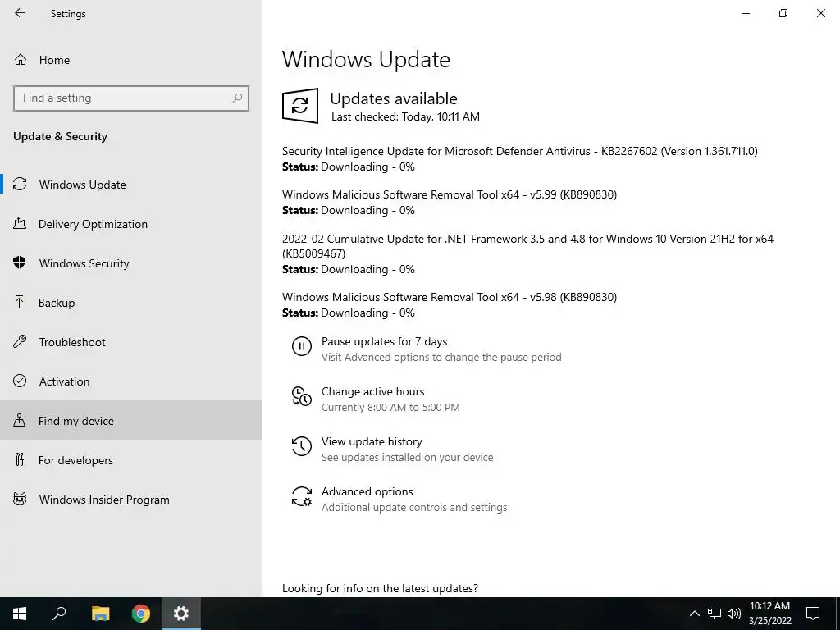Image resolution: width=840 pixels, height=630 pixels.
Task: Click the magnifier icon in search box
Action: pos(237,98)
